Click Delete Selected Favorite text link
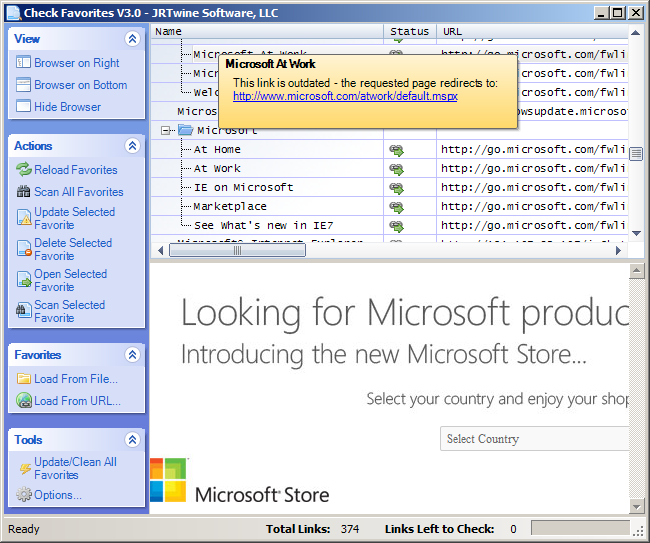The image size is (650, 543). tap(73, 249)
